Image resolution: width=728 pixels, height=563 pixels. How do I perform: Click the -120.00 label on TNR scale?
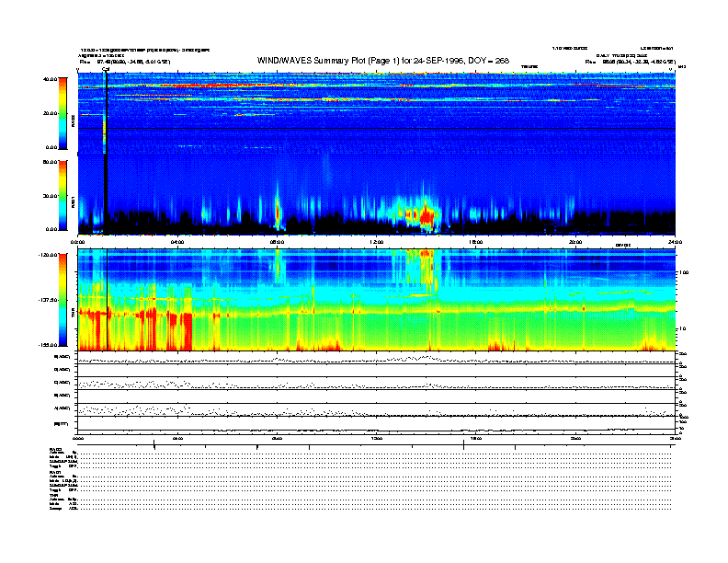click(x=49, y=255)
